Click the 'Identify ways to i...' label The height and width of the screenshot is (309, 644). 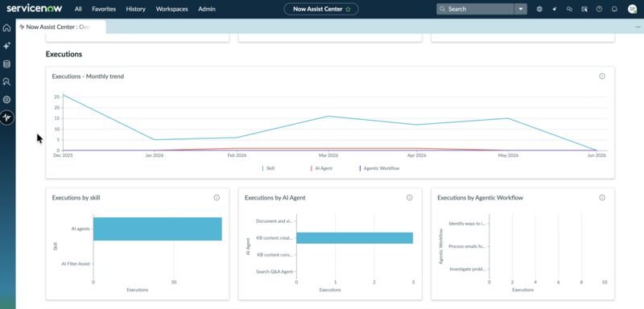[468, 224]
